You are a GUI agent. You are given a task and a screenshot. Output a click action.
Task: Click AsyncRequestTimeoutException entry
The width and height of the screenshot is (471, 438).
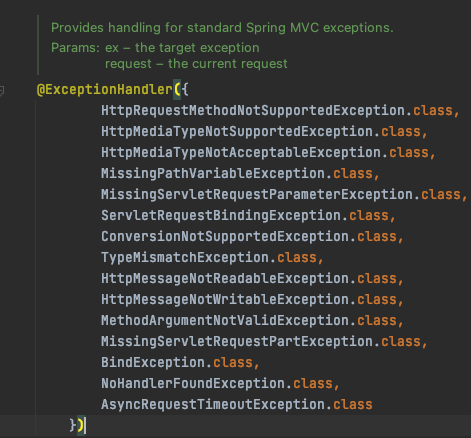213,404
